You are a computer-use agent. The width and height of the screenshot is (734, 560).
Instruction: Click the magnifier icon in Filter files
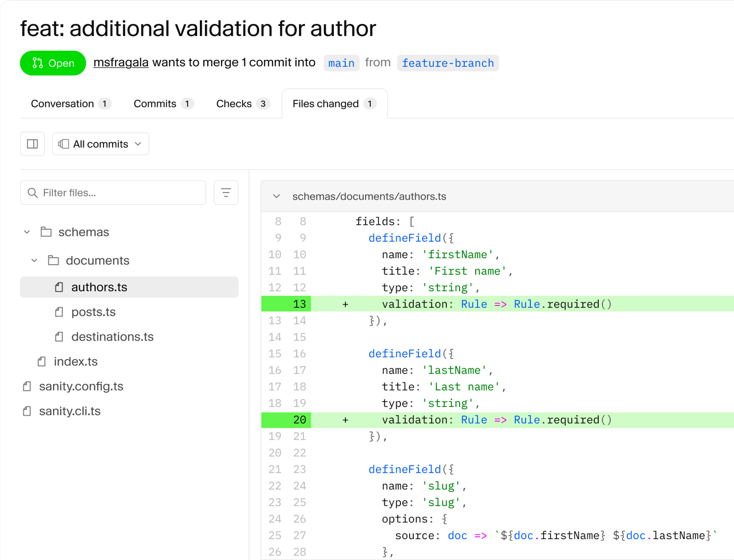pos(33,193)
